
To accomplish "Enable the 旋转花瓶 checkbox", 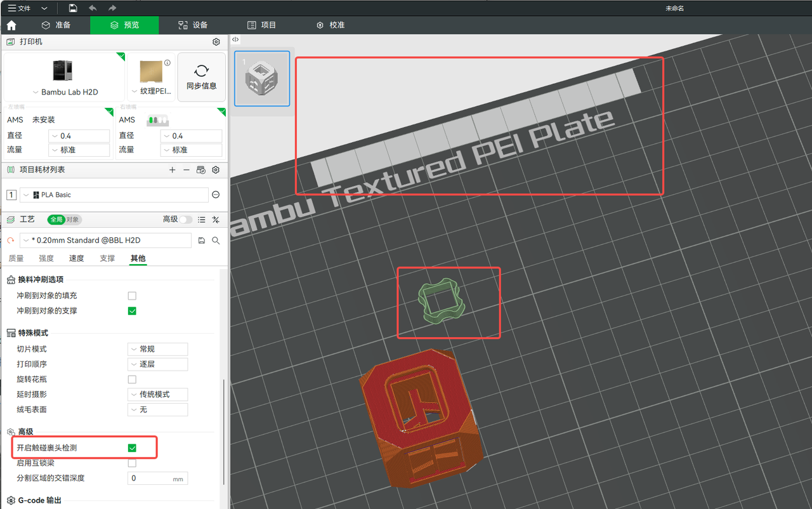I will click(132, 380).
